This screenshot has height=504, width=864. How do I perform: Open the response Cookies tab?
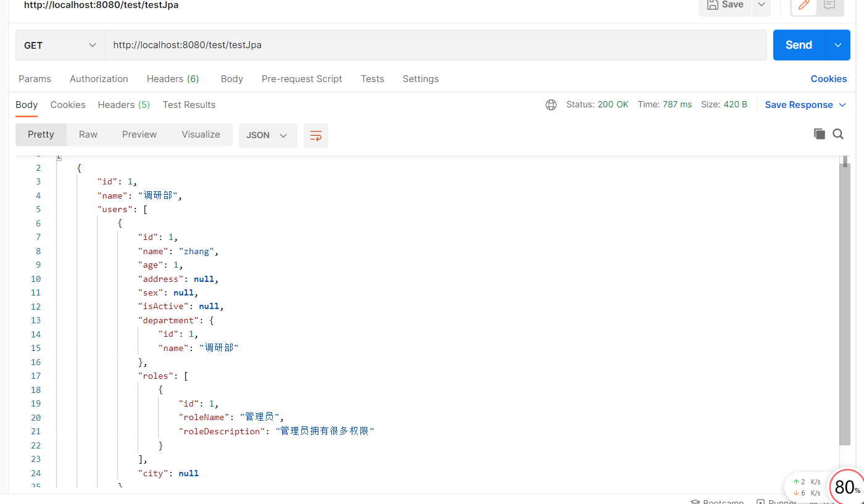tap(68, 105)
